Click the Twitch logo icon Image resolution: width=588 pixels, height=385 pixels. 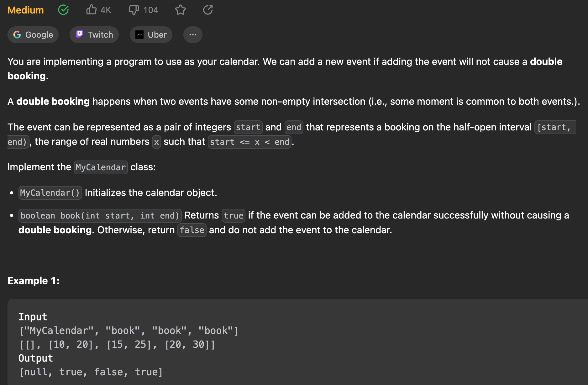[79, 34]
